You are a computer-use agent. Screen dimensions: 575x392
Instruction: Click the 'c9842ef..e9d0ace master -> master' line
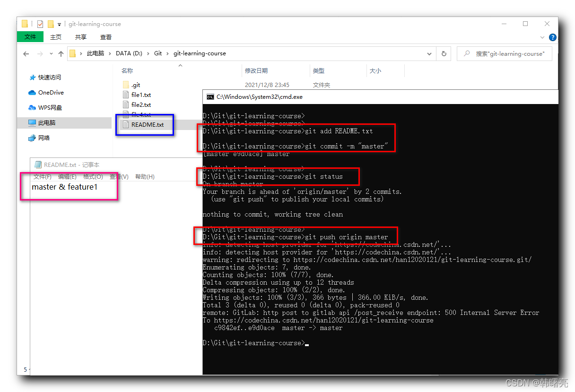[x=278, y=328]
